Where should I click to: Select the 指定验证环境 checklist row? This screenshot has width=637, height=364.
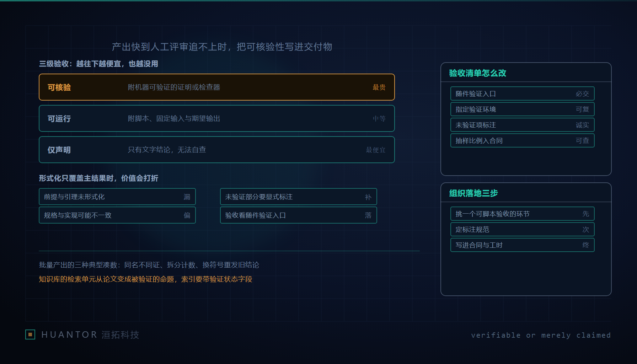coord(523,109)
